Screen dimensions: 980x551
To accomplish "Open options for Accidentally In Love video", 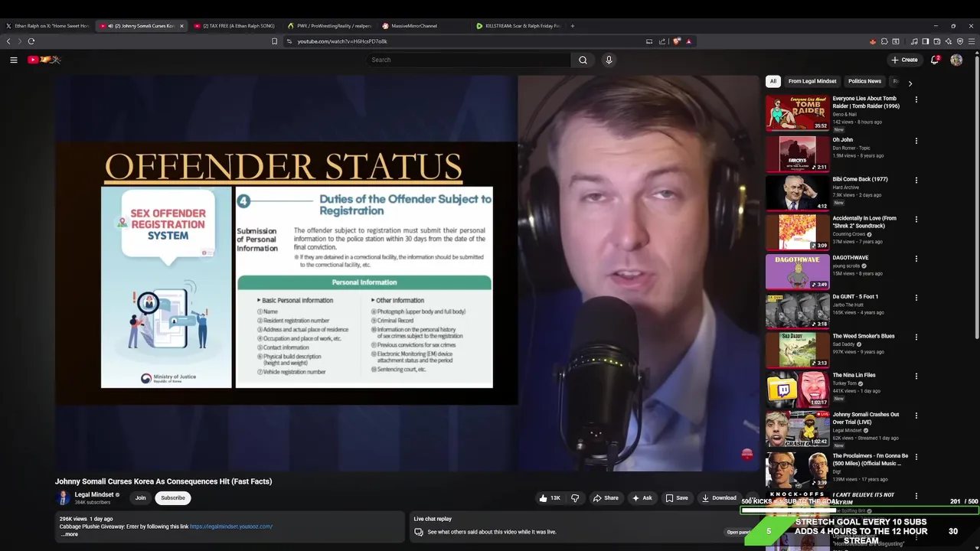I will point(916,220).
